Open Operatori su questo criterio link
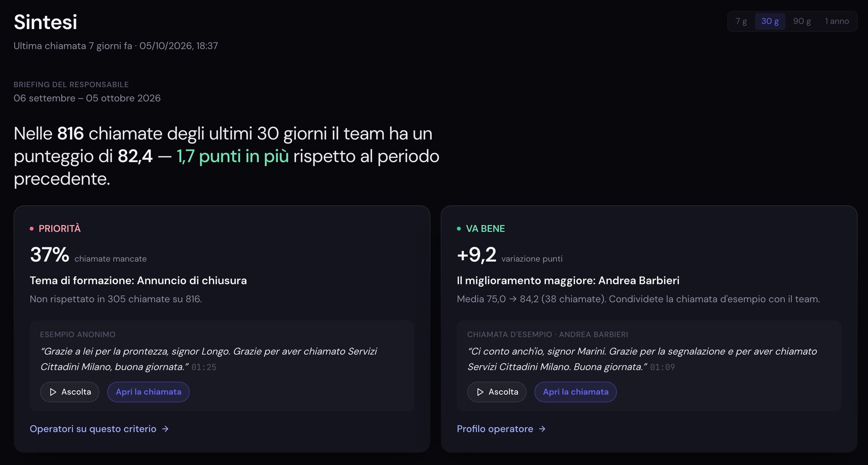The image size is (868, 465). pos(99,429)
